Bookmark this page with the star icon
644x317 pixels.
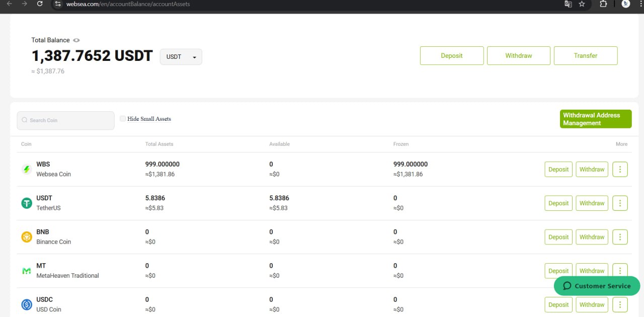point(582,4)
